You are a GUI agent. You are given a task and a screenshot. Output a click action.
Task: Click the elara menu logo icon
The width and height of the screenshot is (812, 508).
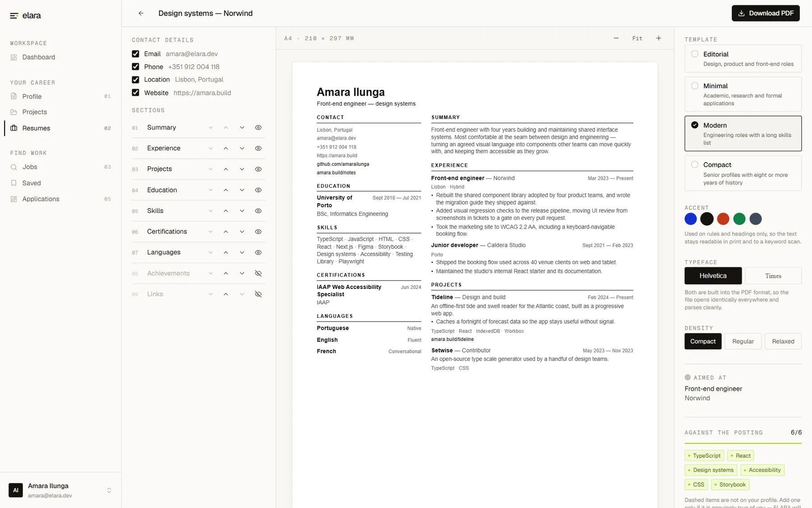click(14, 16)
